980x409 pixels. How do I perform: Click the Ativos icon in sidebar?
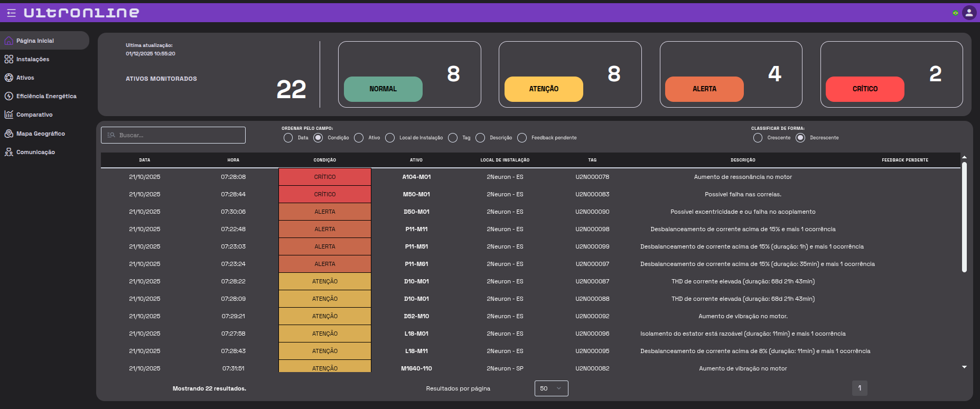[x=9, y=78]
